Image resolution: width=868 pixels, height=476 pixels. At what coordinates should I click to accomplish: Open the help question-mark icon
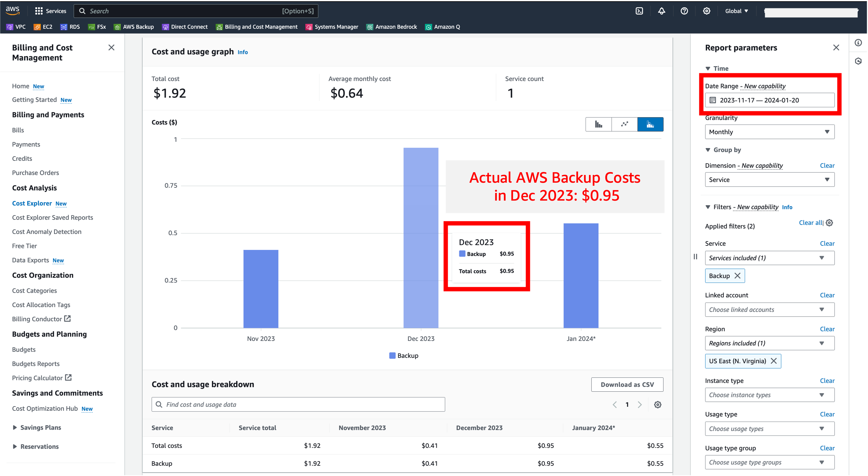click(684, 11)
